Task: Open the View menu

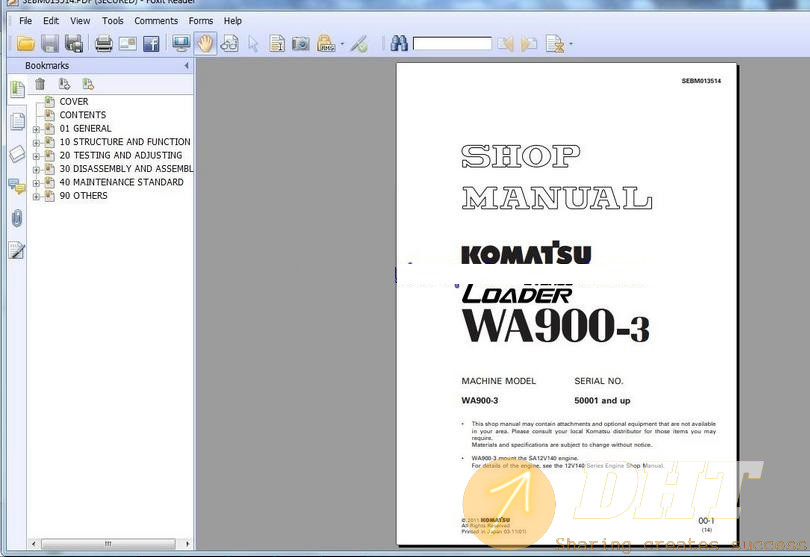Action: [80, 21]
